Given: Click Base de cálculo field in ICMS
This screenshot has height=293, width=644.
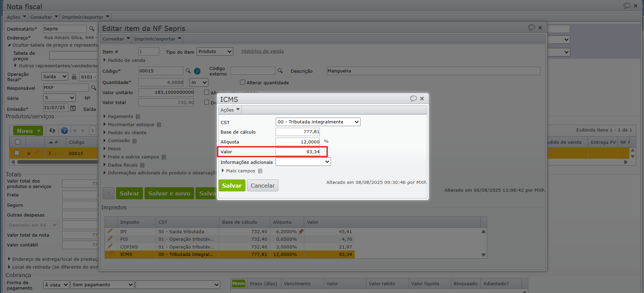Looking at the screenshot, I should point(298,132).
